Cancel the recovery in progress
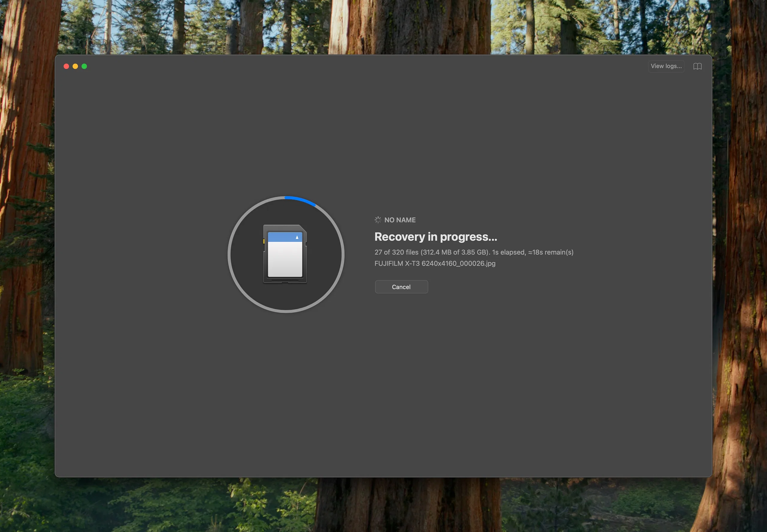The height and width of the screenshot is (532, 767). click(401, 287)
